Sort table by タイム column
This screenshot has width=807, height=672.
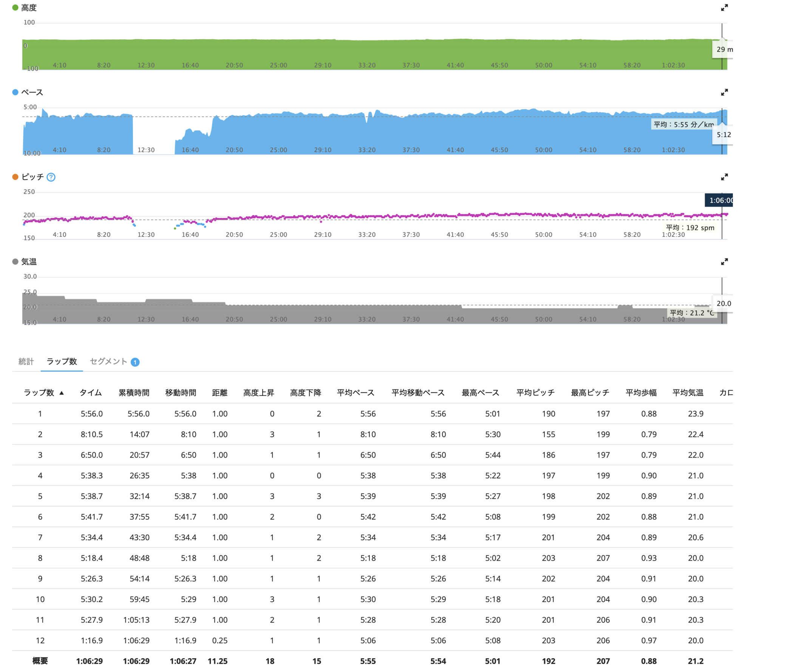[x=91, y=393]
